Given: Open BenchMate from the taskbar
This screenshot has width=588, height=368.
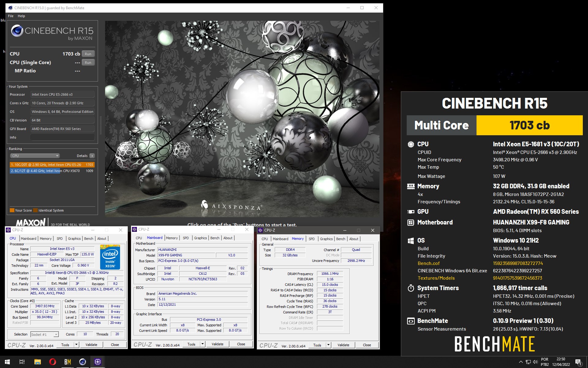Looking at the screenshot, I should pyautogui.click(x=67, y=362).
